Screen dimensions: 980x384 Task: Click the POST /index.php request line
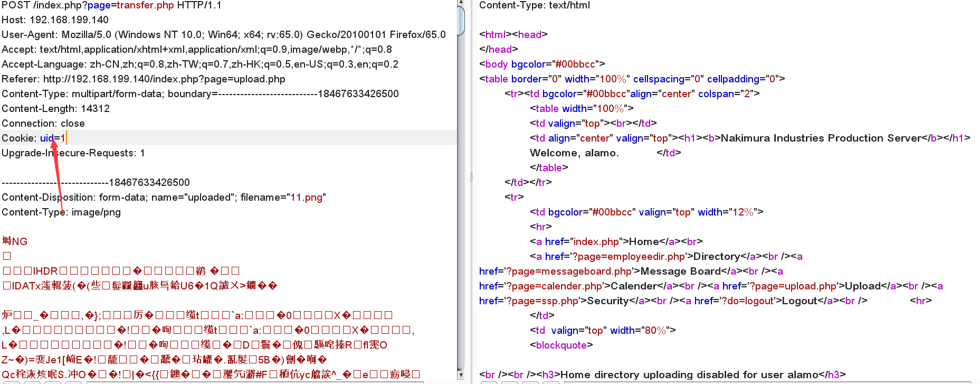111,5
